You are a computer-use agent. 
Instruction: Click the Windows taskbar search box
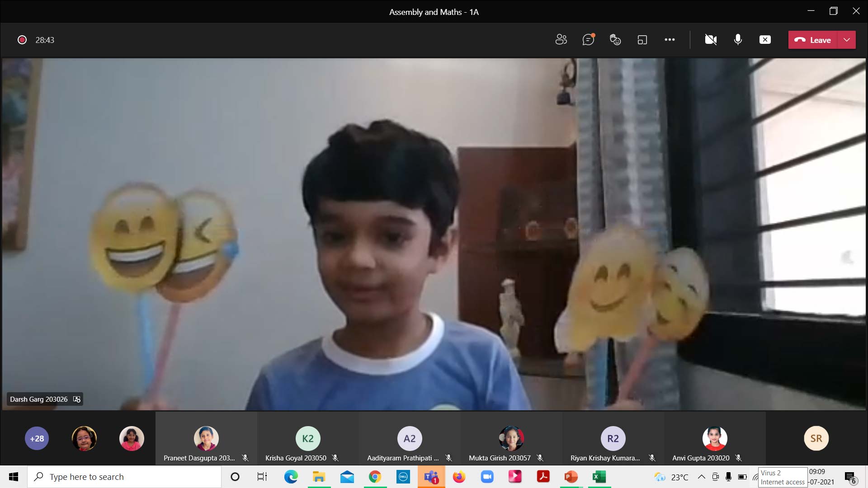[124, 477]
